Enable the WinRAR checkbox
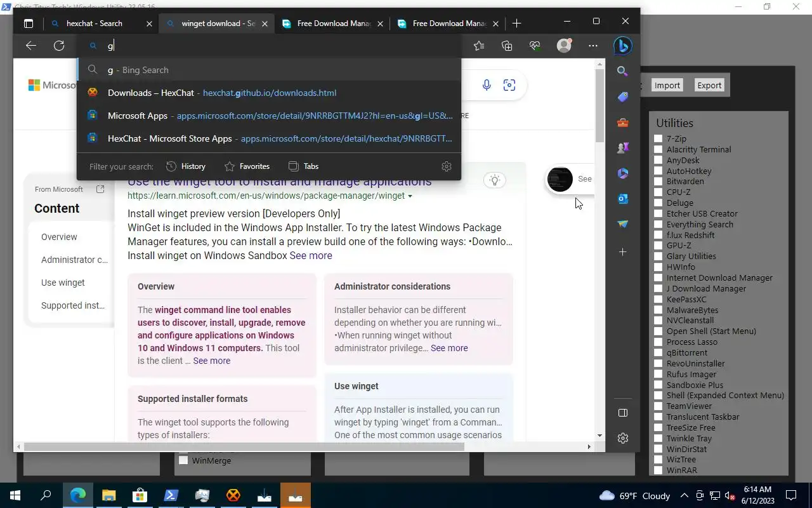Screen dimensions: 812x508 pos(658,471)
